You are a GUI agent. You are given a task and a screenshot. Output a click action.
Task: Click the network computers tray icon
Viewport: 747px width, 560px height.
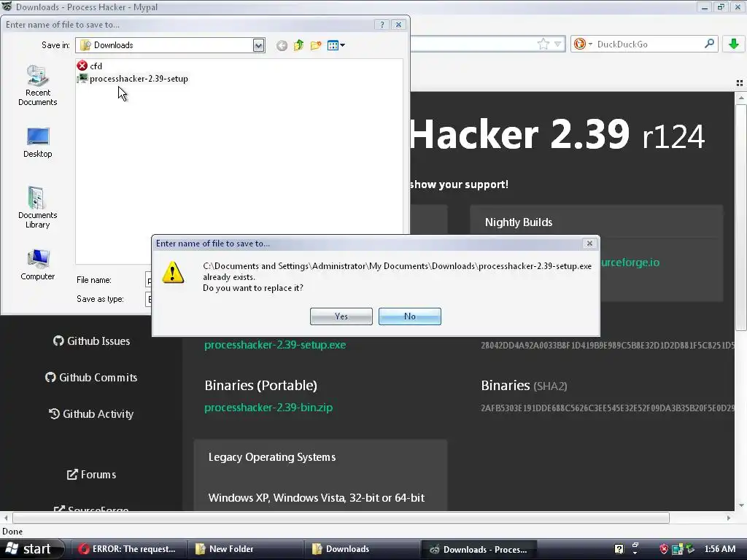coord(676,549)
